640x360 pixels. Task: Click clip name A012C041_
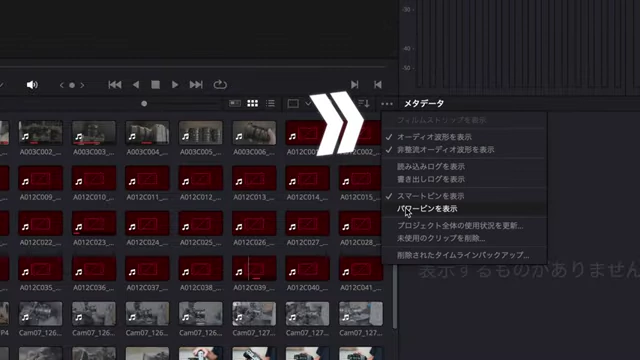360,288
